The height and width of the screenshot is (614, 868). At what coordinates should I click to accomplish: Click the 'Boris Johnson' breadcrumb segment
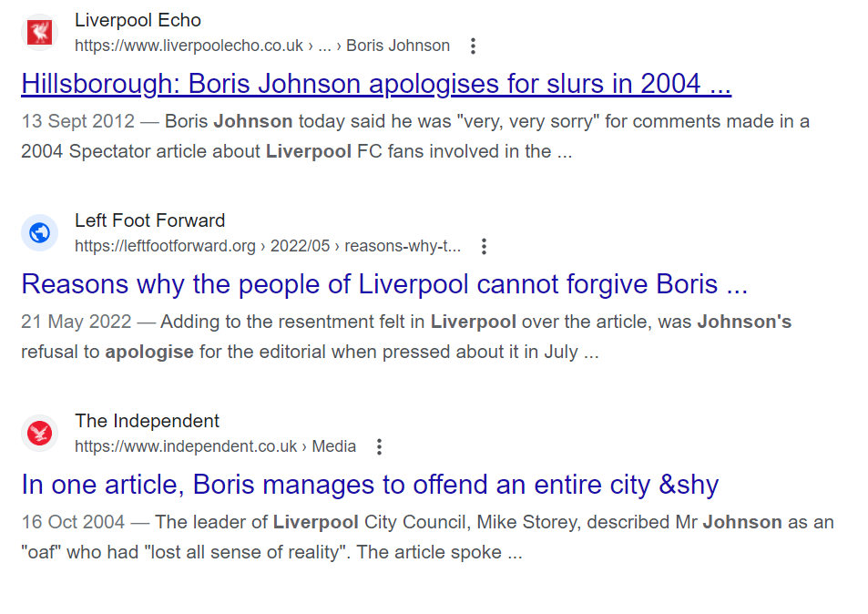pyautogui.click(x=398, y=46)
